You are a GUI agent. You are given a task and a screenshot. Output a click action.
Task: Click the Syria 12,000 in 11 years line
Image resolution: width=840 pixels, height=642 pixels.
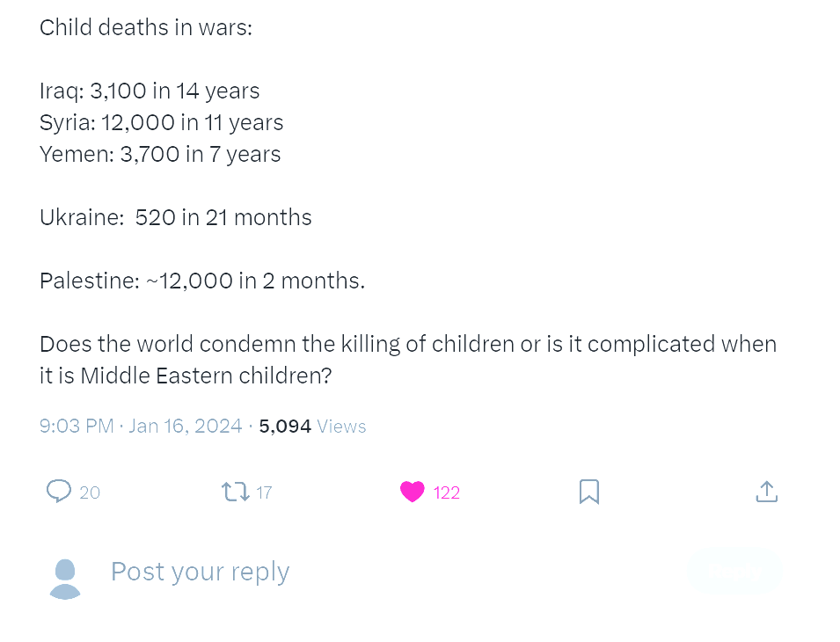[161, 122]
